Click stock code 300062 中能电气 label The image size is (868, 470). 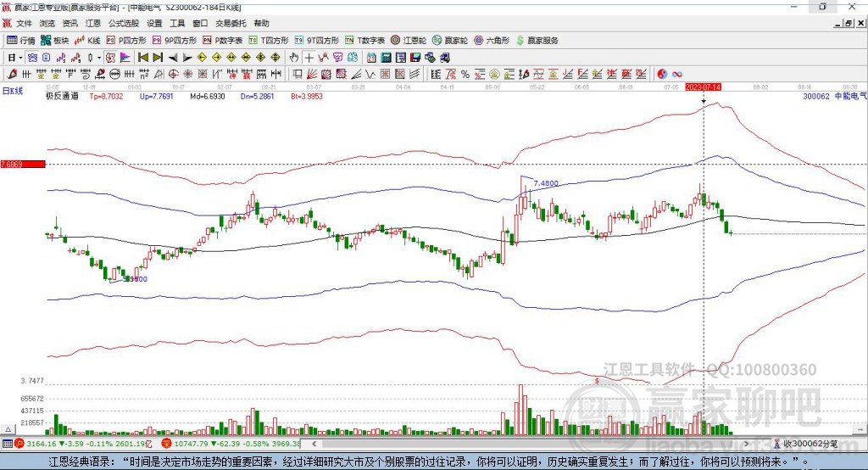(x=835, y=96)
